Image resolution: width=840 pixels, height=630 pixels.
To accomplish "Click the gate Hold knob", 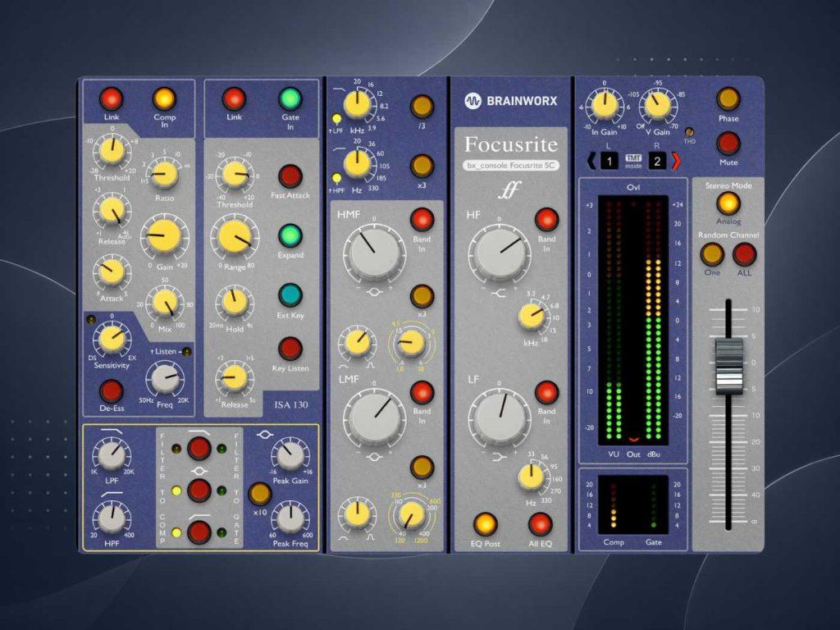I will [234, 302].
